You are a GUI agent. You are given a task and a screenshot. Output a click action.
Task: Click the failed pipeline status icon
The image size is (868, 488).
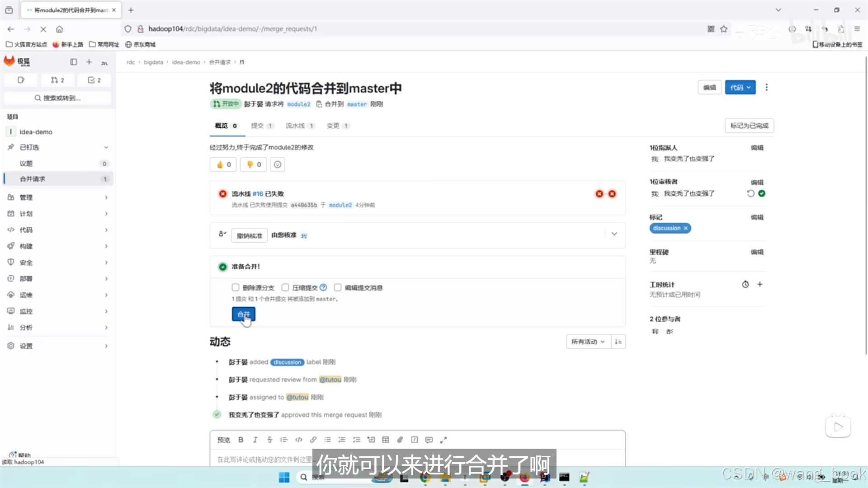[223, 194]
